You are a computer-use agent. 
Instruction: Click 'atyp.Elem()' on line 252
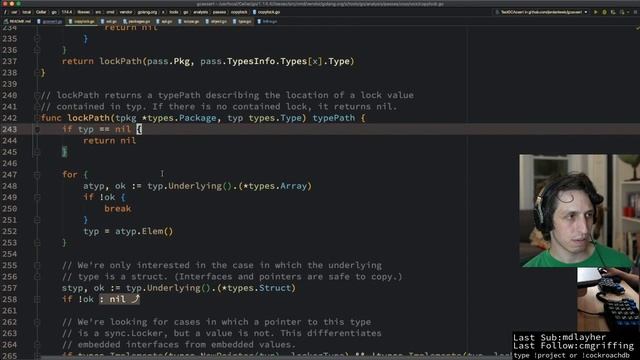tap(144, 231)
